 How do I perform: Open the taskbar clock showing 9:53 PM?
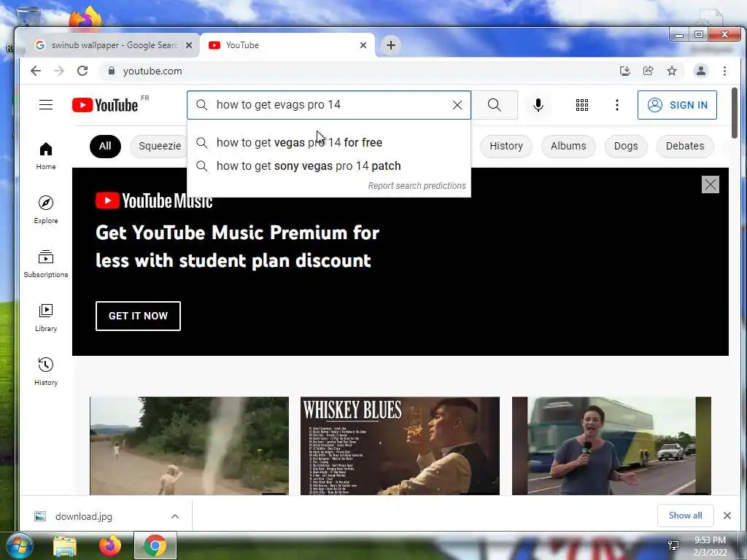710,546
